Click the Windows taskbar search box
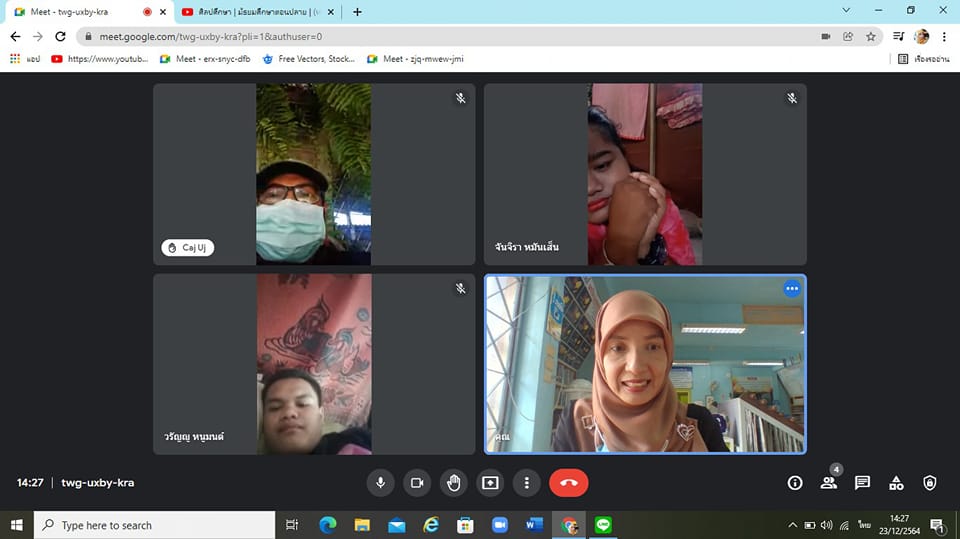The width and height of the screenshot is (960, 539). point(155,525)
